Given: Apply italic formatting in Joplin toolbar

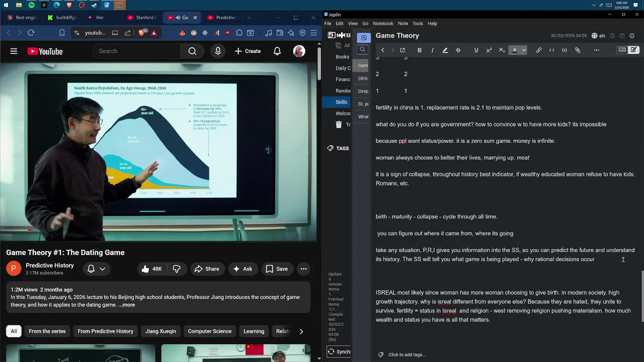Looking at the screenshot, I should click(x=432, y=50).
